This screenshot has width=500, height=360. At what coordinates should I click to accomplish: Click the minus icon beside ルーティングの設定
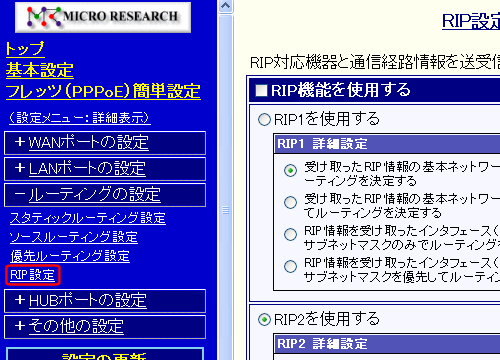[x=20, y=194]
